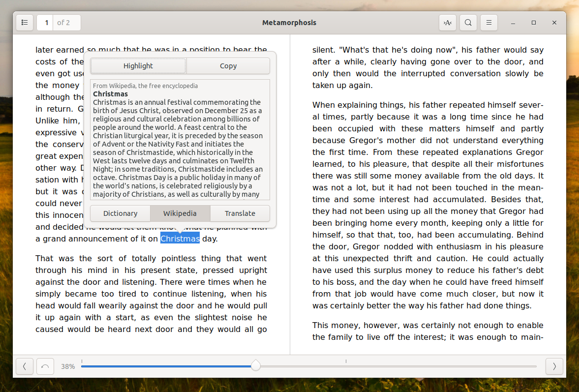This screenshot has width=579, height=392.
Task: Click the 38% zoom indicator
Action: coord(68,366)
